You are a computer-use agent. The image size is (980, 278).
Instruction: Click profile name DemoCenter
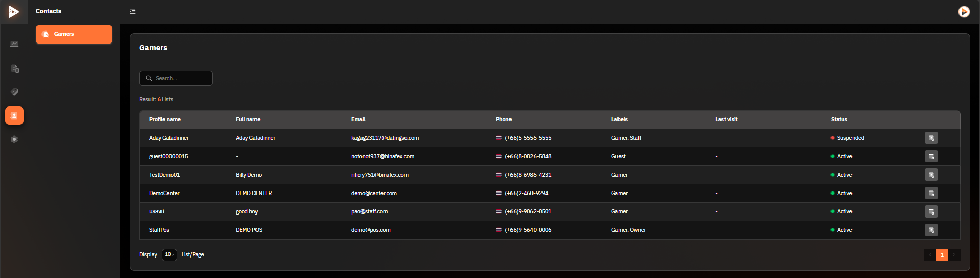[x=164, y=193]
